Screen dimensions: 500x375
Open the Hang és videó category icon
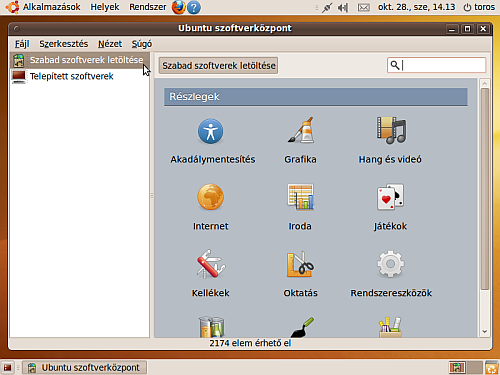pyautogui.click(x=391, y=130)
